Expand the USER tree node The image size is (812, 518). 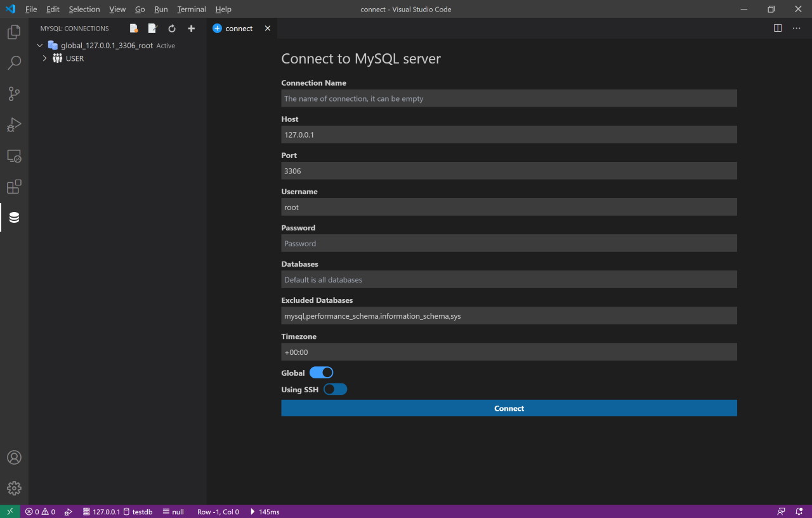click(44, 58)
